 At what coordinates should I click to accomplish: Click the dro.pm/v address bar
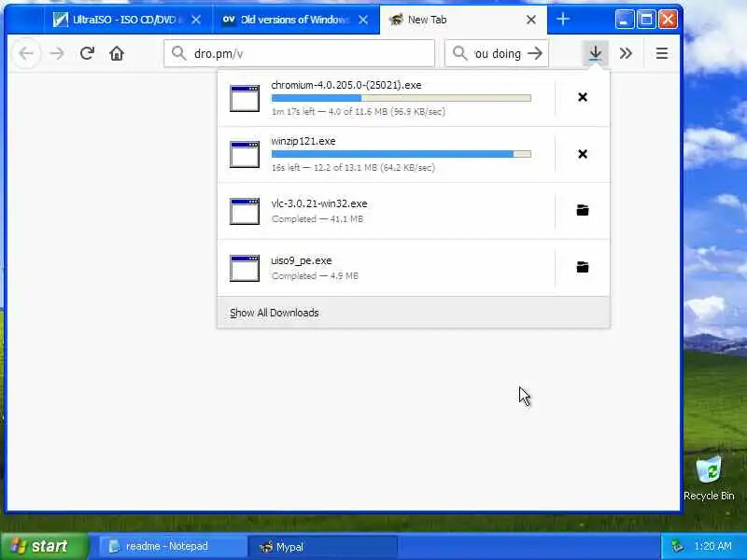(299, 53)
